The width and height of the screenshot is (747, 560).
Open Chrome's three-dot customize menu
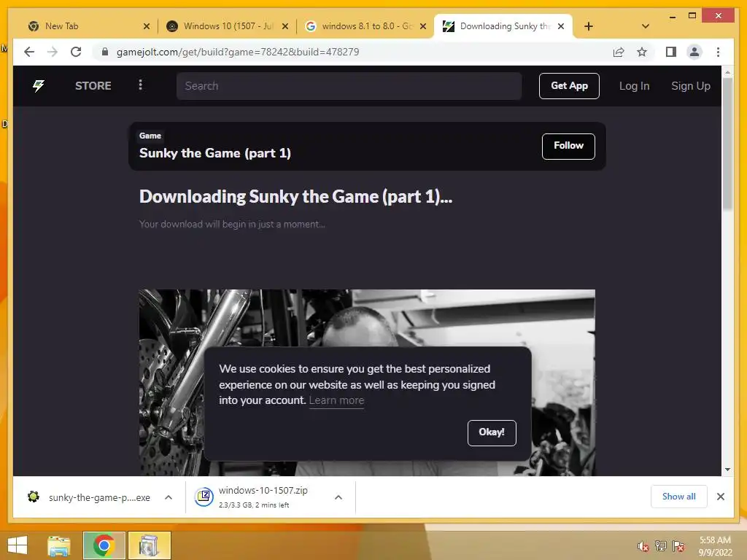718,52
